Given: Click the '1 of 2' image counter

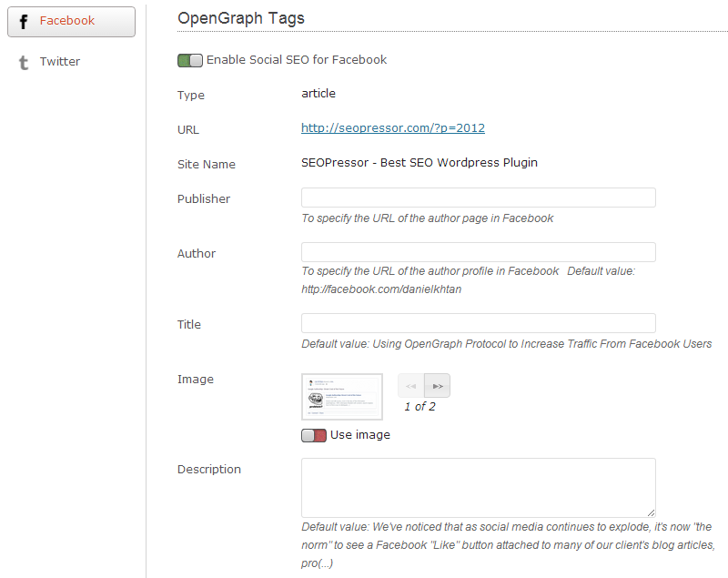Looking at the screenshot, I should [x=420, y=407].
